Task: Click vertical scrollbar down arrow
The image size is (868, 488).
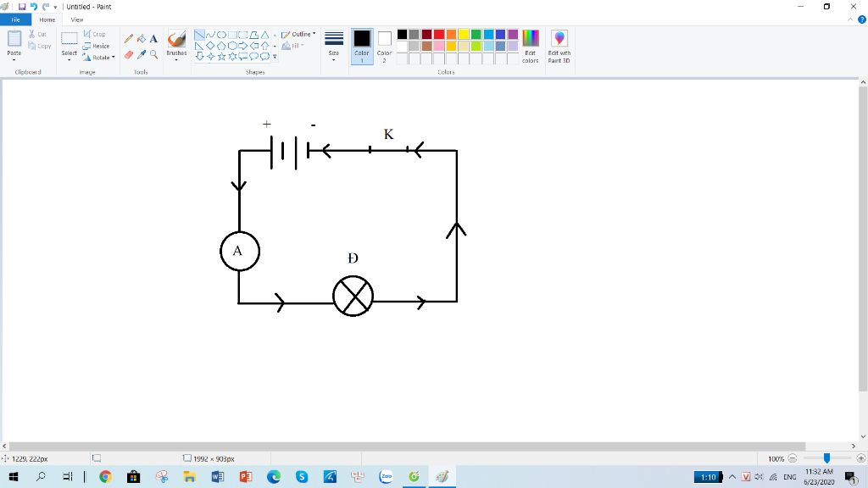Action: tap(863, 436)
